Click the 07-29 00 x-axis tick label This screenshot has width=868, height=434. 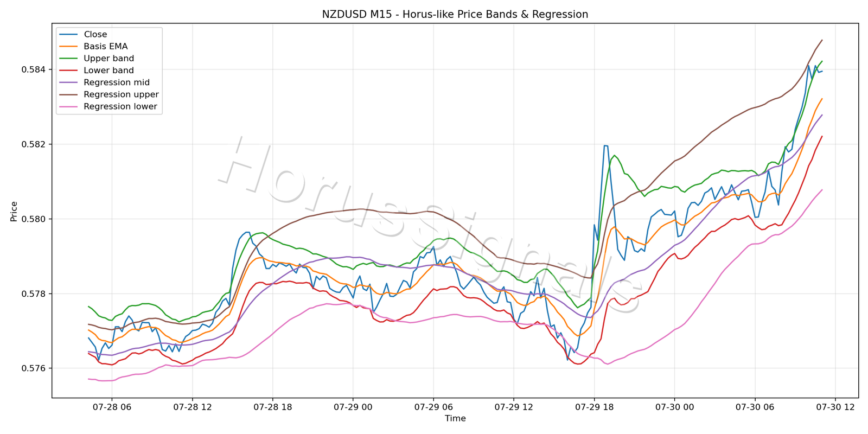(x=353, y=407)
